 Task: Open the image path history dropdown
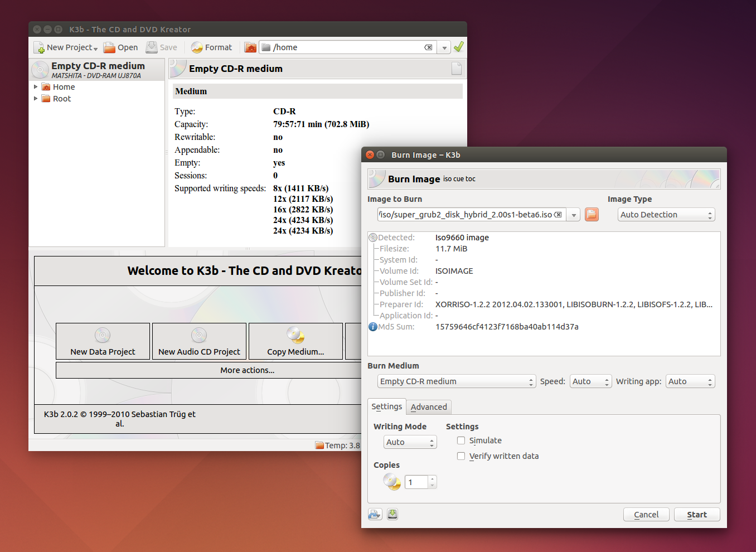pos(574,215)
